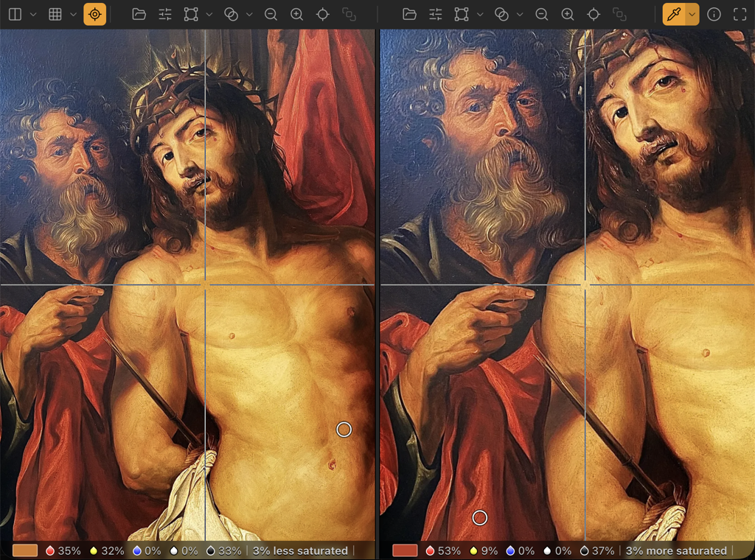The height and width of the screenshot is (560, 755).
Task: Open right pane adjustment sliders
Action: pos(435,15)
